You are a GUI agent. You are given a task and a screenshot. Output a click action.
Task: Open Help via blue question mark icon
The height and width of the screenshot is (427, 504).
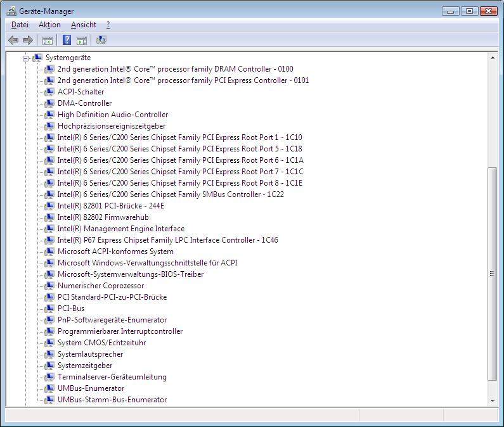[67, 40]
